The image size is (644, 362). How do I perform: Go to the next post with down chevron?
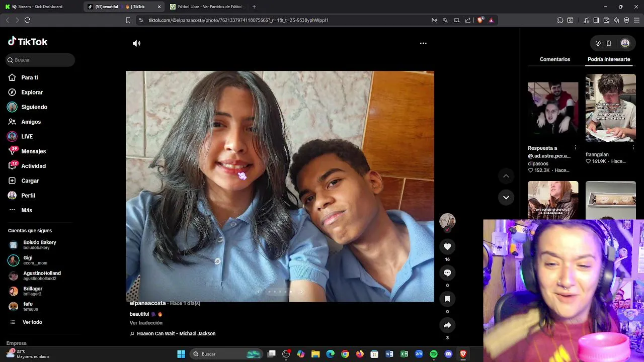tap(506, 197)
